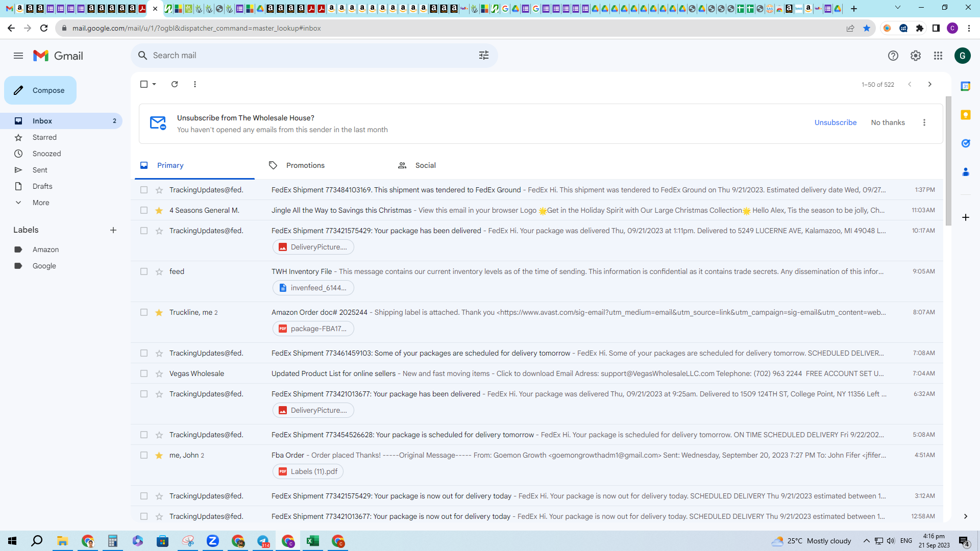Toggle the select all emails checkbox
The height and width of the screenshot is (551, 980).
coord(144,84)
